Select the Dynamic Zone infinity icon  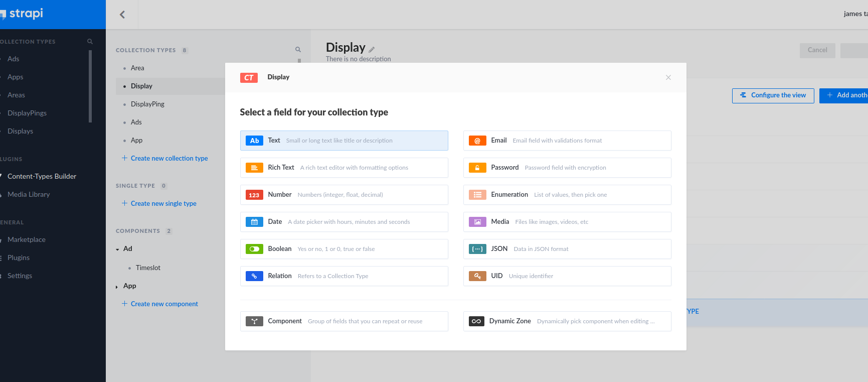[x=476, y=321]
